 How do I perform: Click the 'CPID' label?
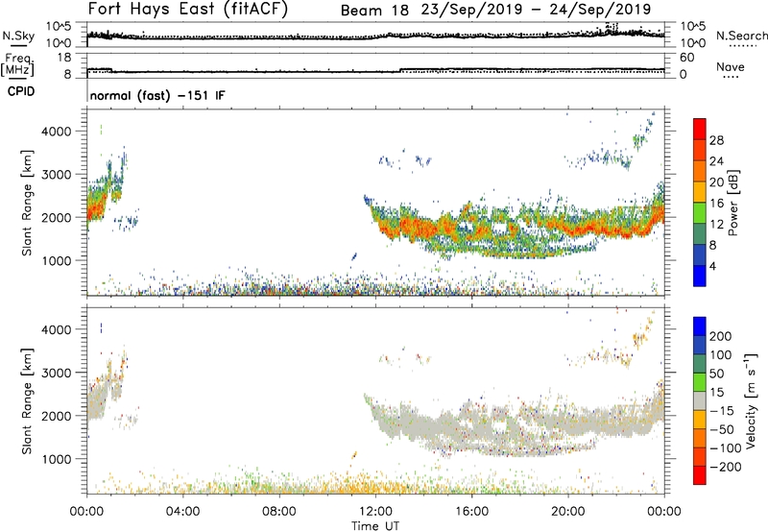pyautogui.click(x=21, y=91)
